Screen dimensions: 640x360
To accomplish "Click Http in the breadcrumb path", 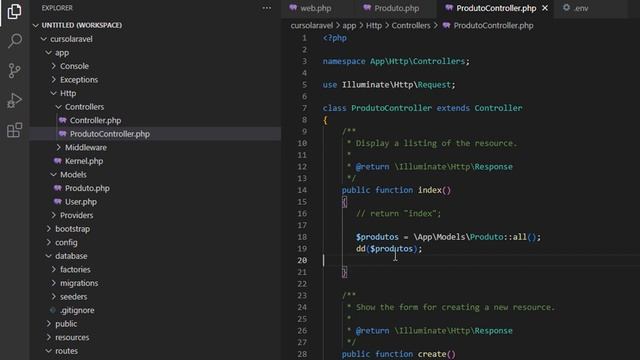I will 373,25.
